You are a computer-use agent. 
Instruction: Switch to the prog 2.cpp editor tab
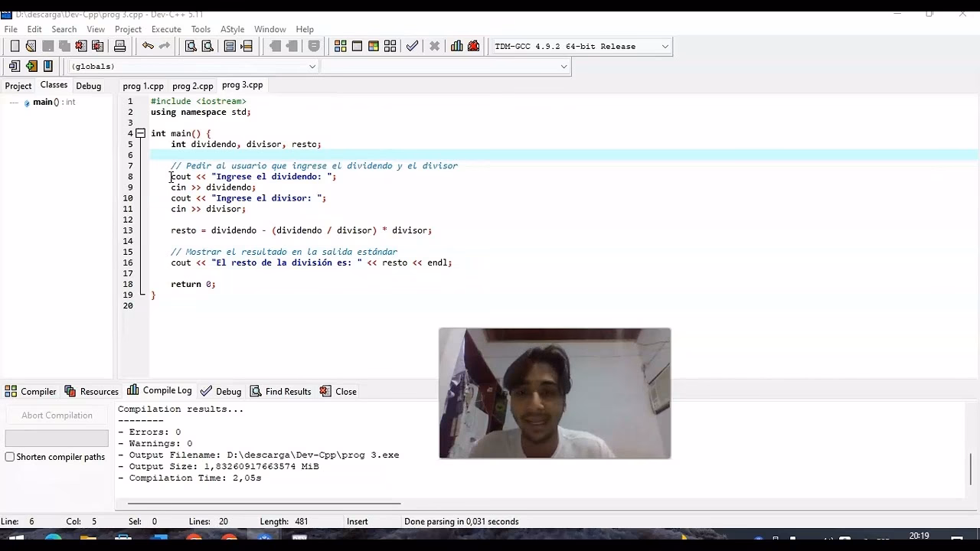point(192,86)
